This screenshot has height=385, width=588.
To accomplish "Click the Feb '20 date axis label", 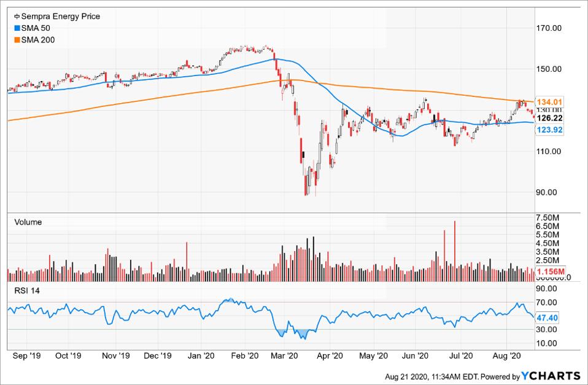I will click(245, 356).
